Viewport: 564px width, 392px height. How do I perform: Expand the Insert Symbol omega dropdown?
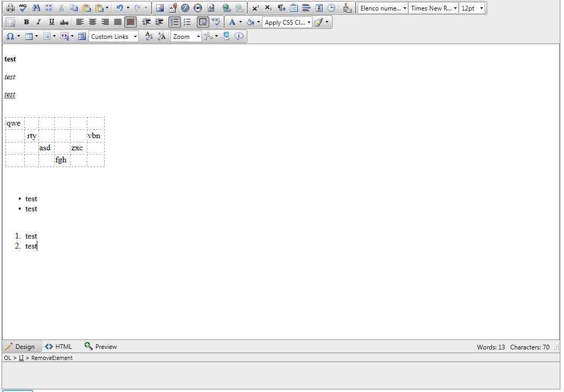(18, 36)
